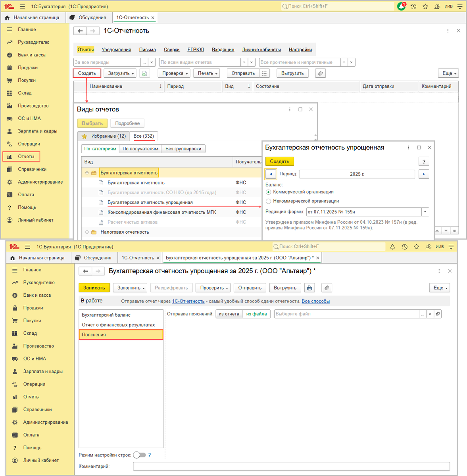Switch explanation sending to из отчета
467x476 pixels.
pyautogui.click(x=229, y=314)
